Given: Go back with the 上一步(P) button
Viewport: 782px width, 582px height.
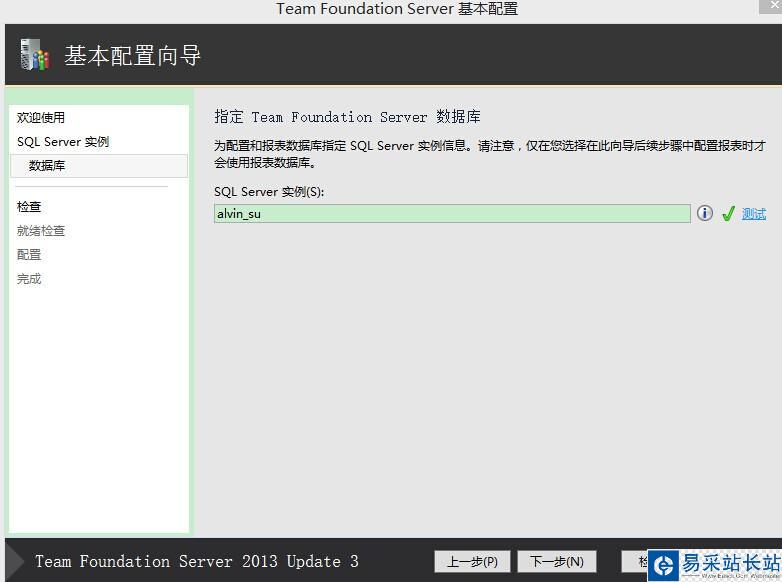Looking at the screenshot, I should click(x=472, y=562).
